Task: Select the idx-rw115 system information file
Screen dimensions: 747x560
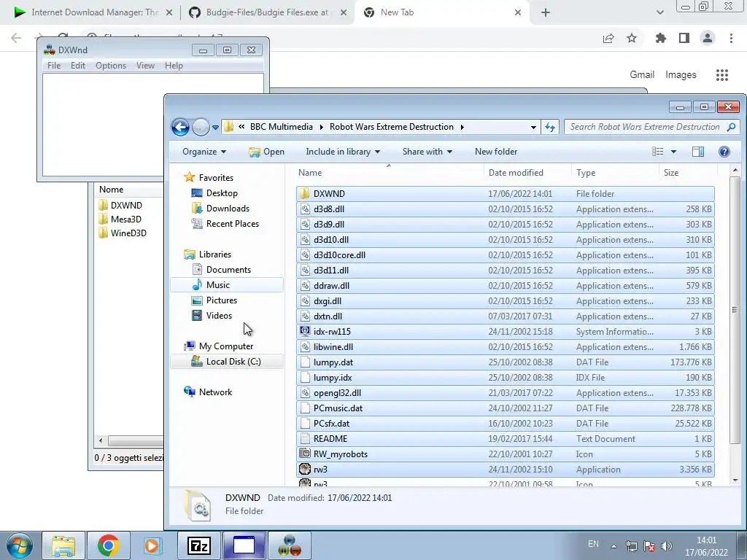Action: click(505, 332)
